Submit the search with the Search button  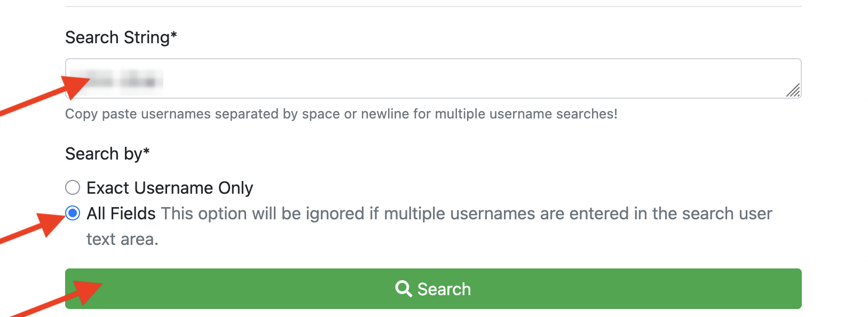[x=433, y=288]
